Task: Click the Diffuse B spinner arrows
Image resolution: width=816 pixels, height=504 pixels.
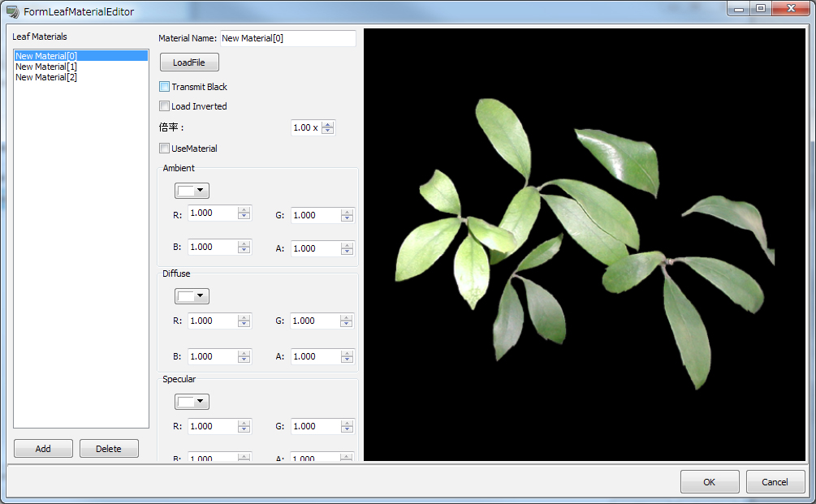Action: click(x=244, y=356)
